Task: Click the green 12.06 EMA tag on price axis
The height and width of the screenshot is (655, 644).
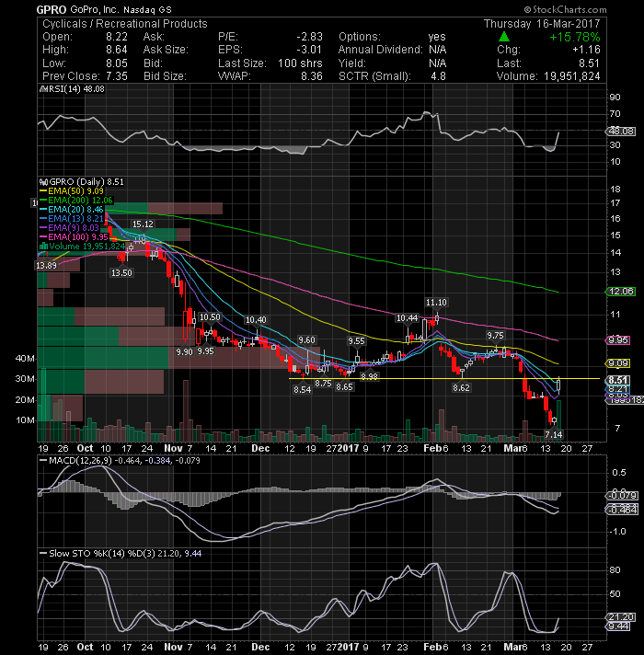Action: coord(621,291)
